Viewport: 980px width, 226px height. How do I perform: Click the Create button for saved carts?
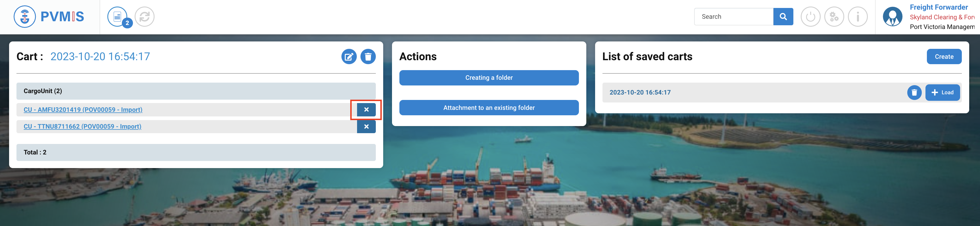coord(944,57)
